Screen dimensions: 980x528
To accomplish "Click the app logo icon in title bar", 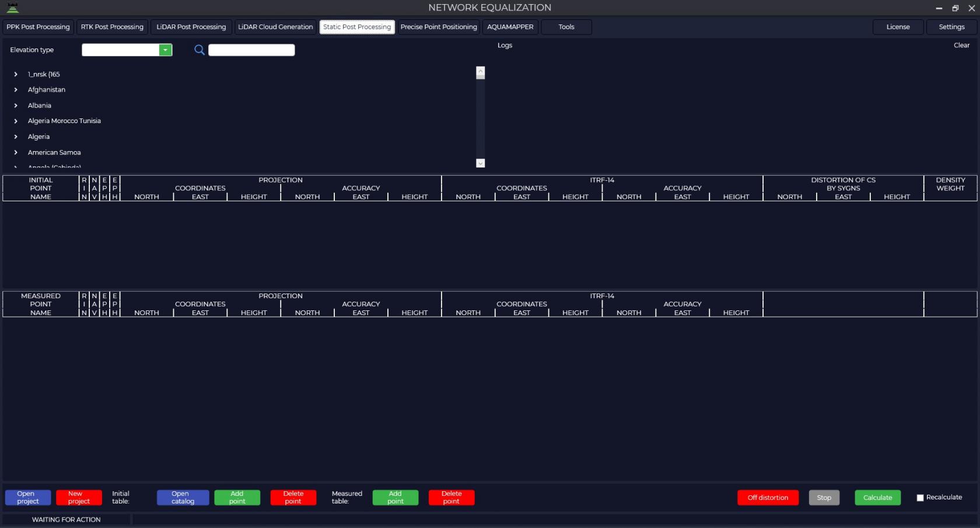I will [12, 8].
